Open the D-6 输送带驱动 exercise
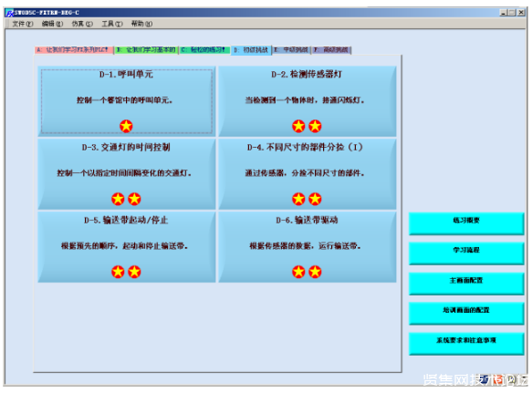The image size is (532, 393). [307, 247]
